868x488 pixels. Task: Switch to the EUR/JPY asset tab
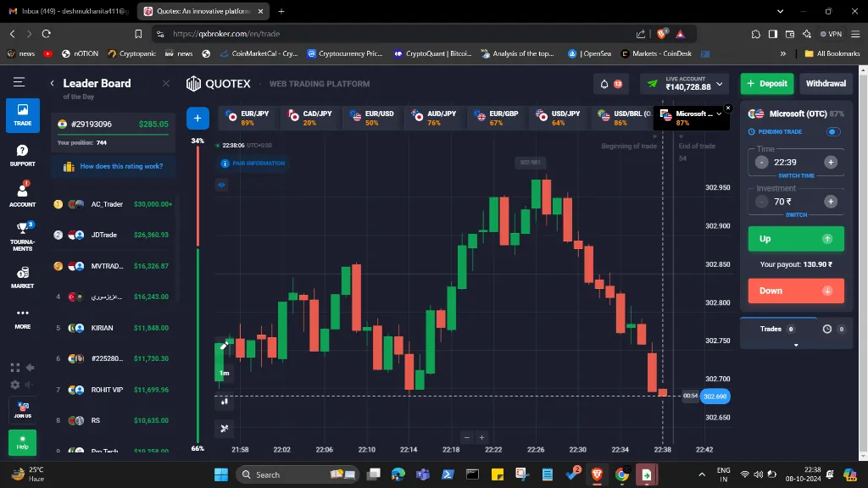pyautogui.click(x=248, y=118)
